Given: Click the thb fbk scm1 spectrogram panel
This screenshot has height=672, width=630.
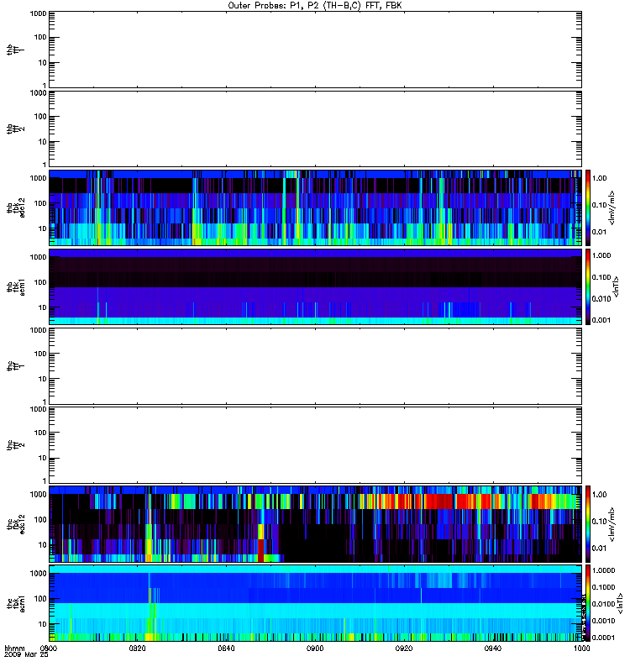Looking at the screenshot, I should click(x=315, y=286).
